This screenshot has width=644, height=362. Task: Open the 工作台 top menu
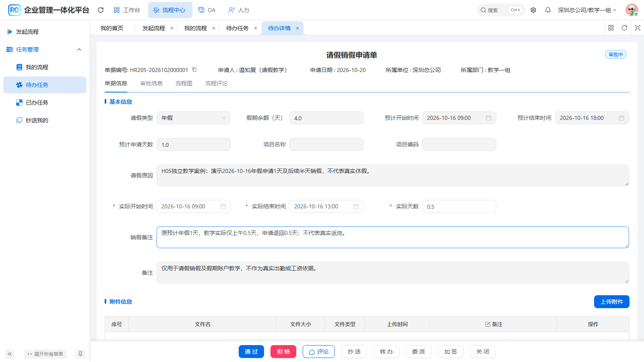coord(127,10)
